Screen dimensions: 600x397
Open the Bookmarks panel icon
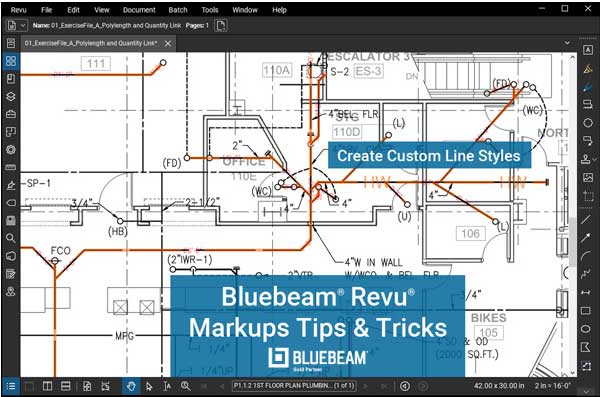[x=11, y=79]
